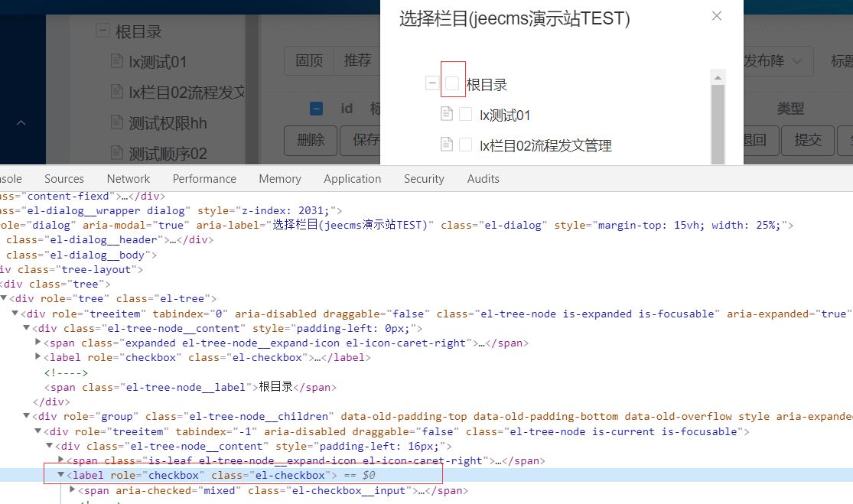
Task: Click the id column header
Action: 347,109
